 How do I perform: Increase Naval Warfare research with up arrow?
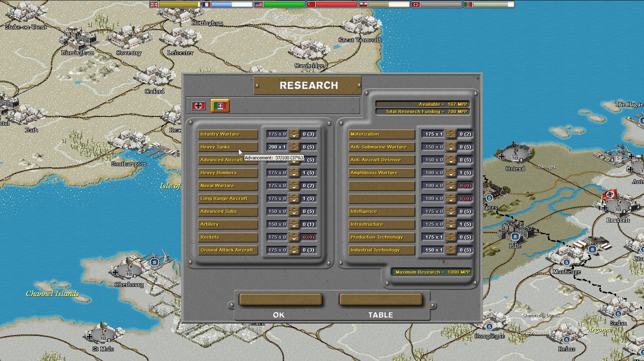pos(294,183)
